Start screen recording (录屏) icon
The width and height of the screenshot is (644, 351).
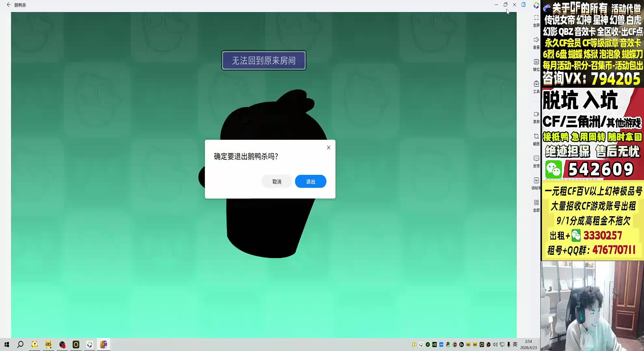pyautogui.click(x=536, y=114)
